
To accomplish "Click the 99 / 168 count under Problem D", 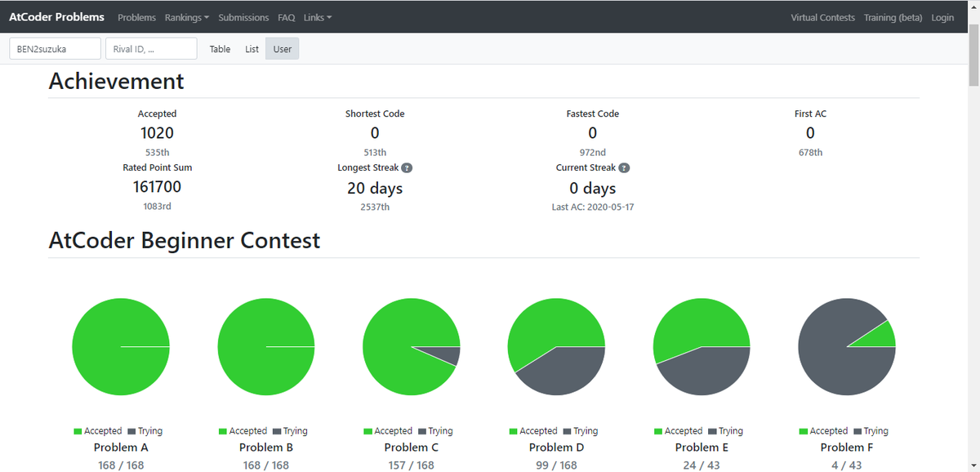I will pyautogui.click(x=556, y=465).
